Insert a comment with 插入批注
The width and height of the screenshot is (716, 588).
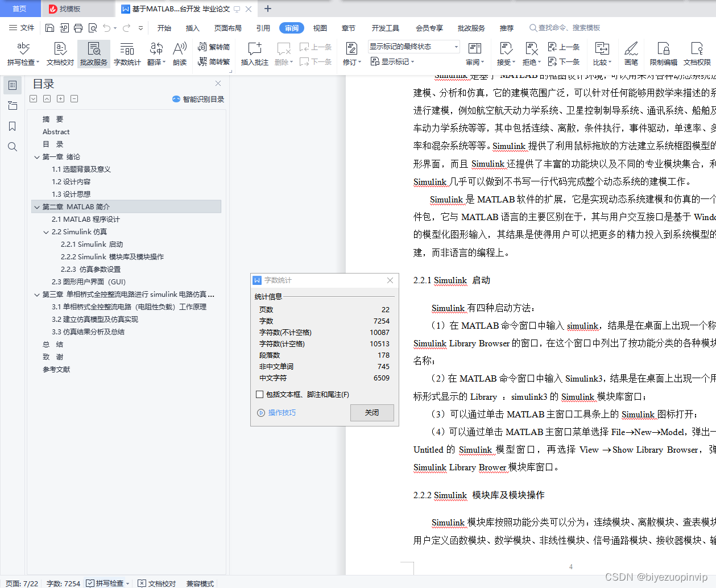tap(254, 54)
